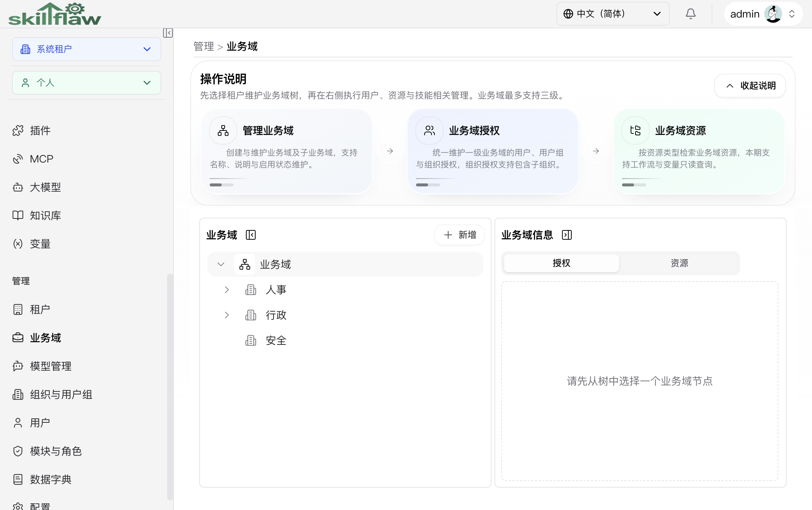
Task: Click the 知识库 book icon
Action: click(x=18, y=215)
